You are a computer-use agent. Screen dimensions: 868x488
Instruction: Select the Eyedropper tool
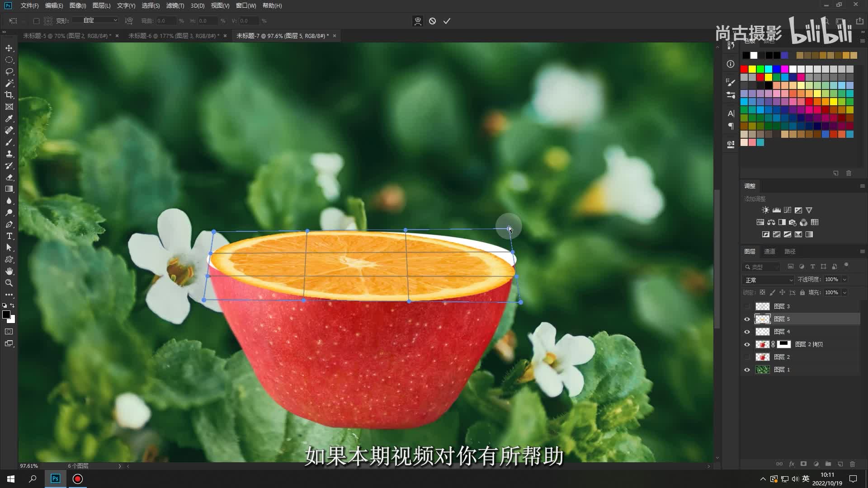9,119
